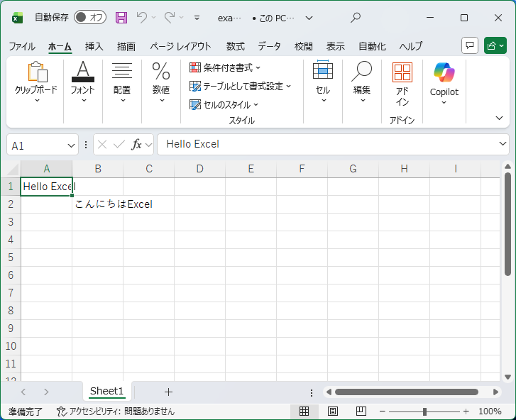Image resolution: width=516 pixels, height=420 pixels.
Task: Open the ファイル menu
Action: click(22, 46)
